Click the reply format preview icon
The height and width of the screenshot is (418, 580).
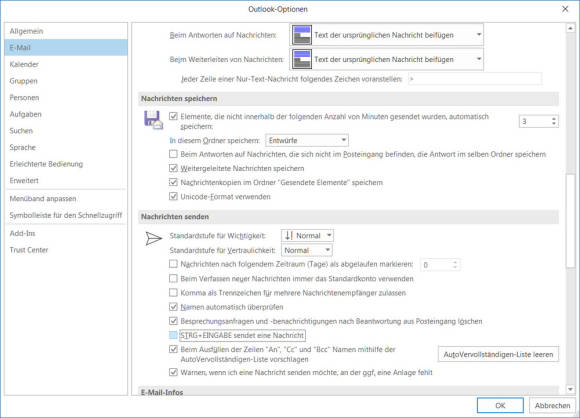tap(302, 35)
